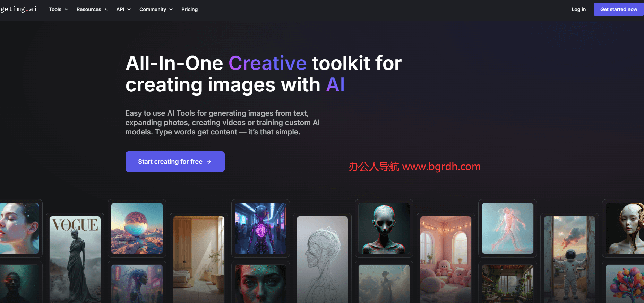Go to the Pricing page
This screenshot has width=644, height=303.
189,9
